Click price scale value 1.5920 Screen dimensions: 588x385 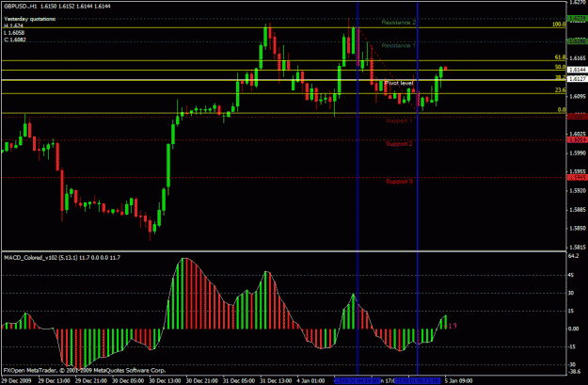(x=578, y=191)
